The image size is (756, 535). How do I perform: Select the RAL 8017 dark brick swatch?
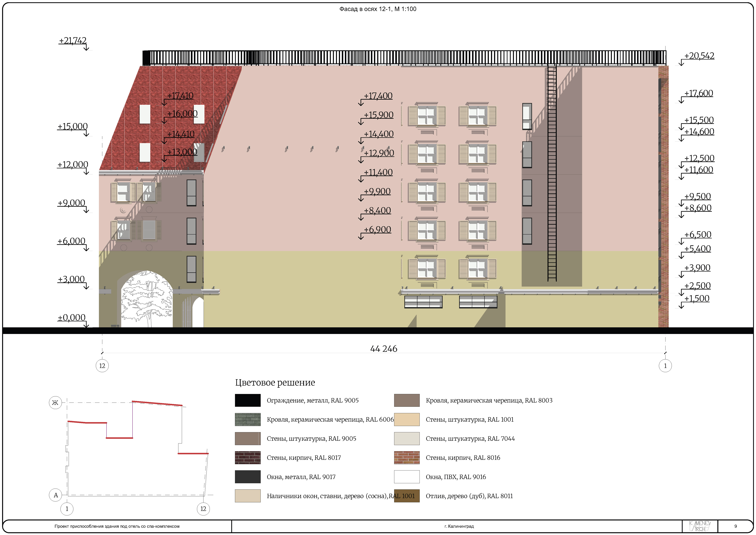point(248,458)
